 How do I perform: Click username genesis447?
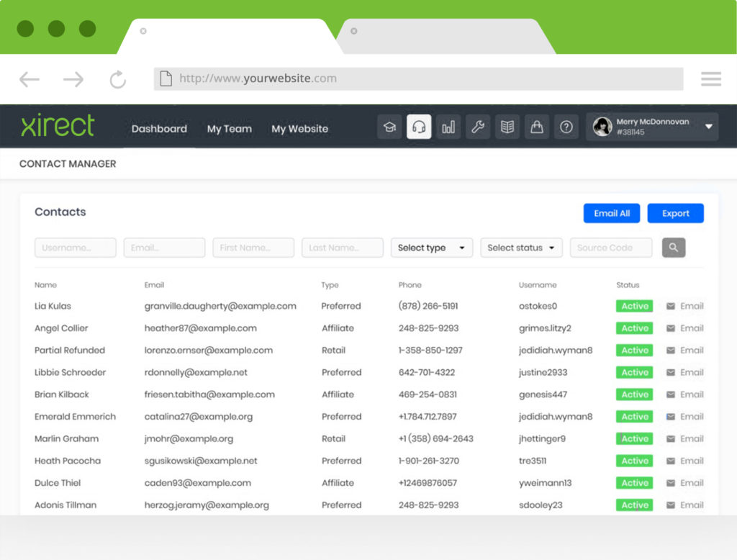pos(543,394)
